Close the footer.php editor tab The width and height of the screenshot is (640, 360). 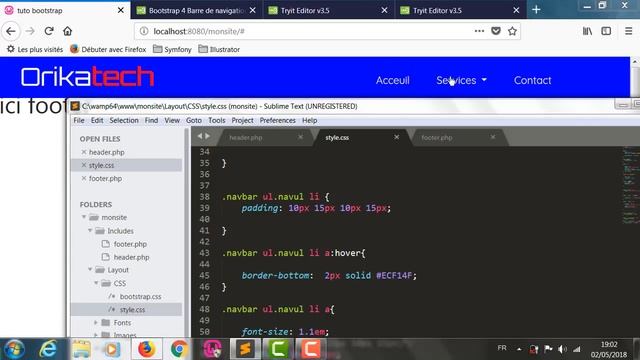[x=493, y=137]
